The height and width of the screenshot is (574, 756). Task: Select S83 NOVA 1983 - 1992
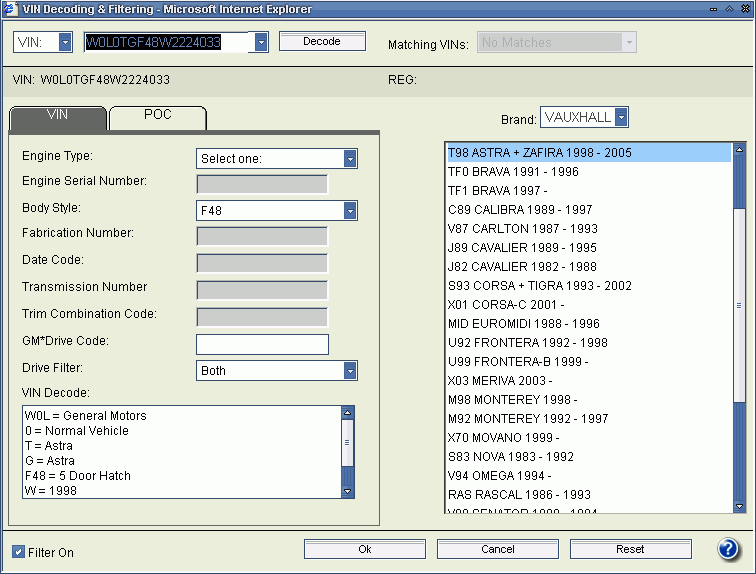(x=589, y=456)
